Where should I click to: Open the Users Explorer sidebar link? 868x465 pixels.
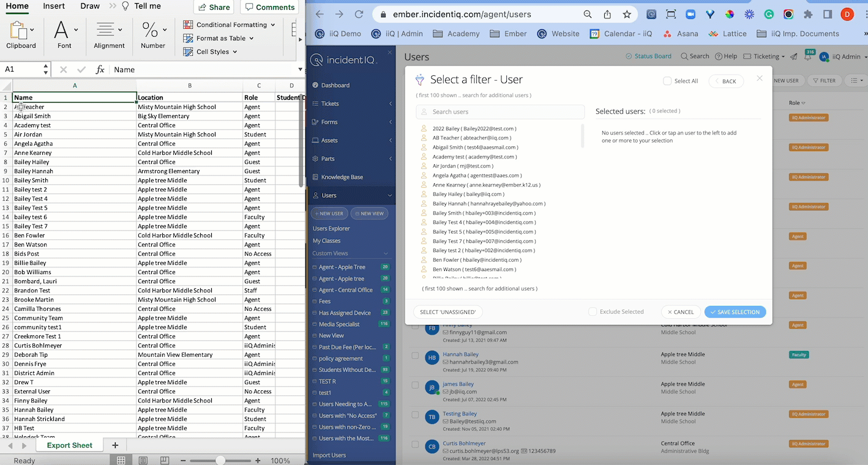click(331, 228)
